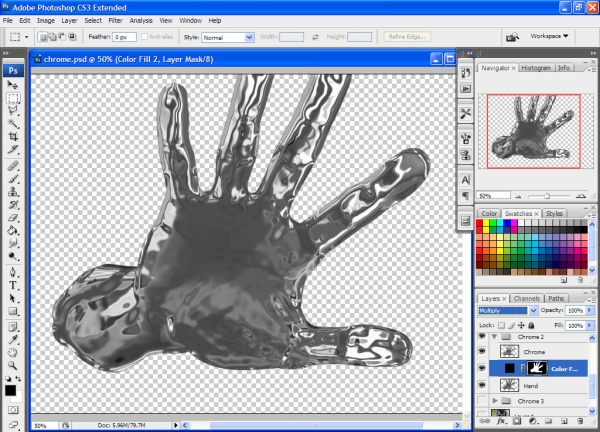Toggle Quick Mask mode
Image resolution: width=600 pixels, height=432 pixels.
tap(13, 410)
